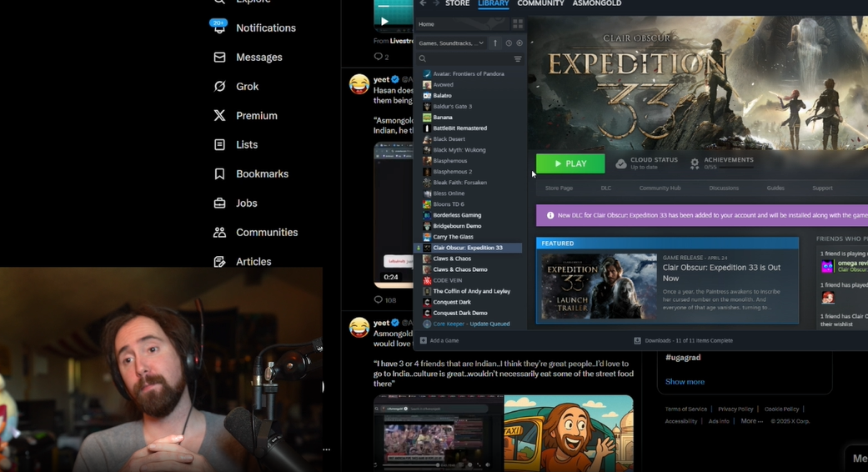Screen dimensions: 868x472
Task: Open advanced filter options icon in search bar
Action: (x=518, y=58)
